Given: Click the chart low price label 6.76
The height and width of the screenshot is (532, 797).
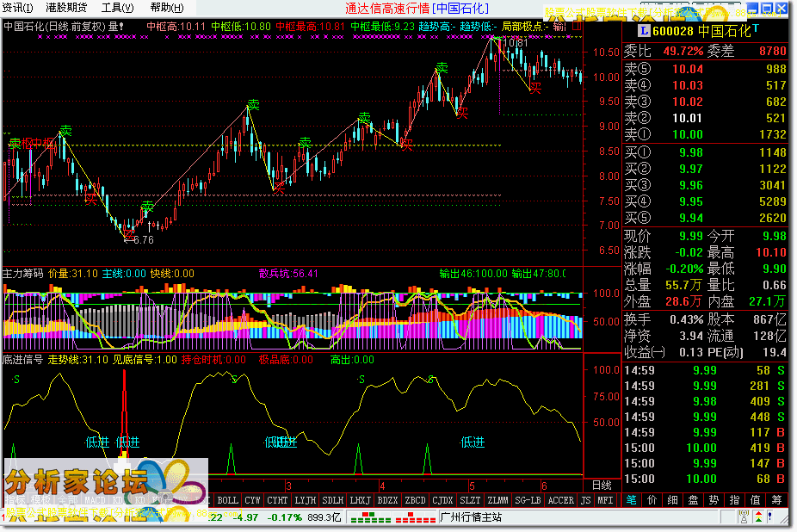Looking at the screenshot, I should [144, 240].
